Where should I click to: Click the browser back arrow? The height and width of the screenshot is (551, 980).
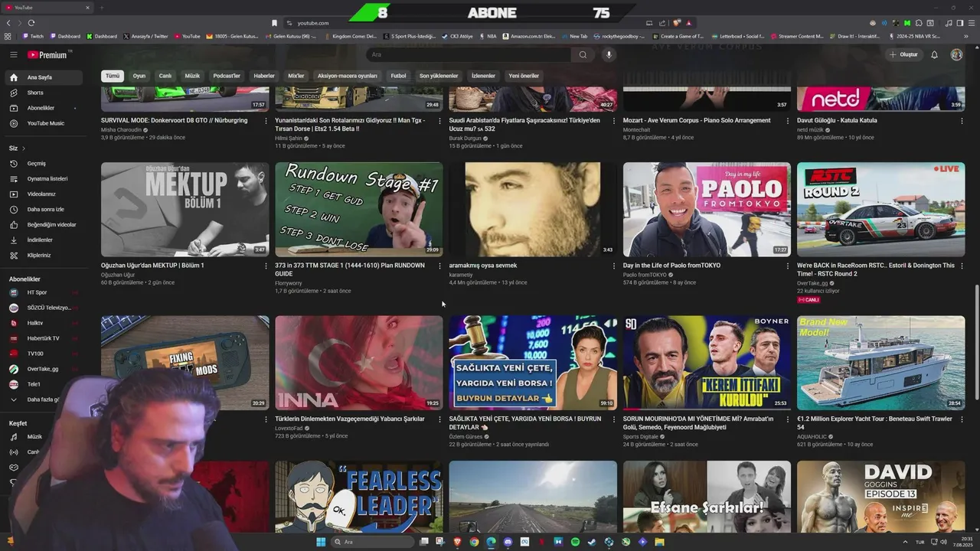click(x=8, y=23)
